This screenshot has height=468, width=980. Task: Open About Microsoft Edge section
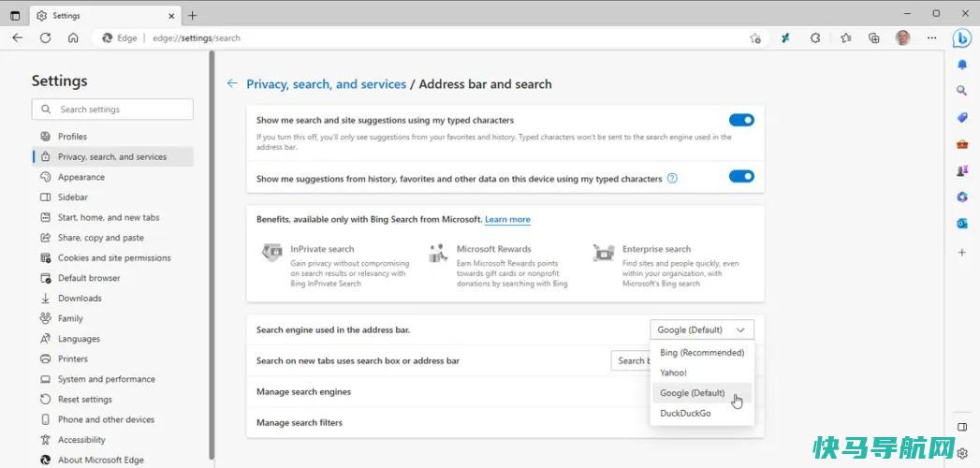point(112,460)
